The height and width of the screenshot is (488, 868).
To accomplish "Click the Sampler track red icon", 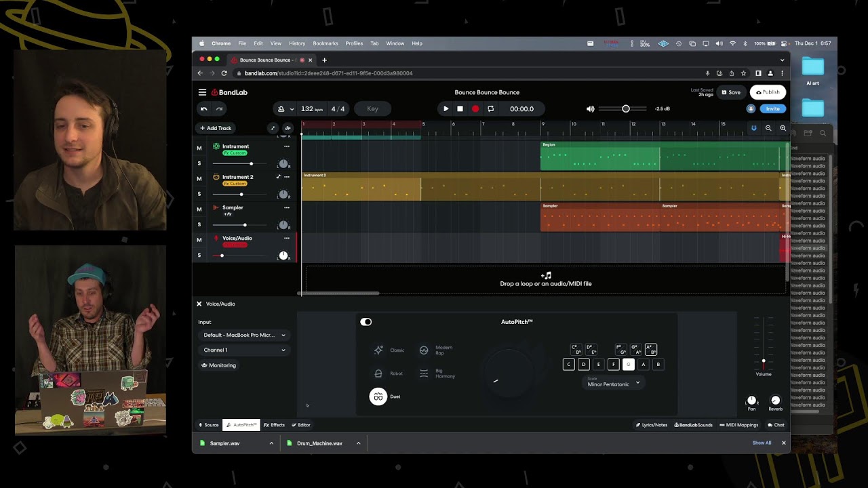I will point(216,207).
